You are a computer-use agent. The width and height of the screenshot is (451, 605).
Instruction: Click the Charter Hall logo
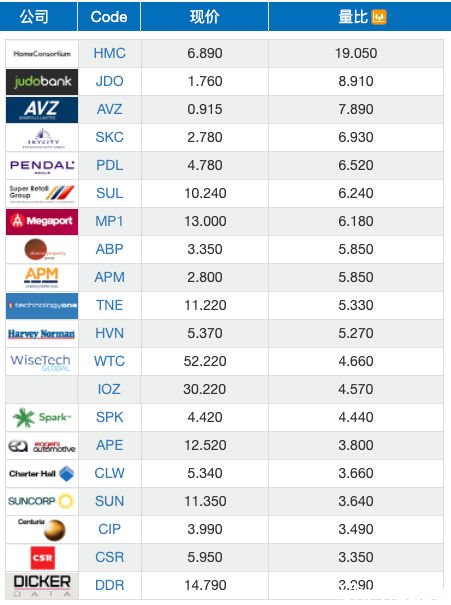[42, 473]
